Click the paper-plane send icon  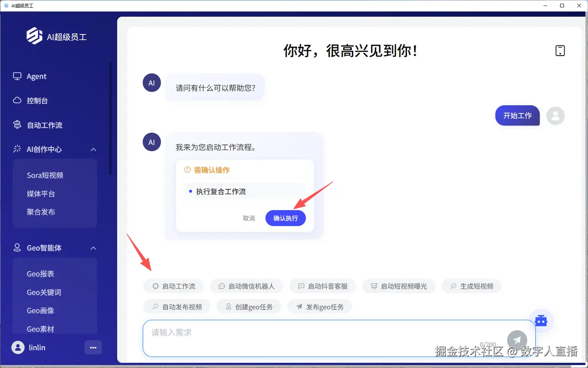click(517, 340)
